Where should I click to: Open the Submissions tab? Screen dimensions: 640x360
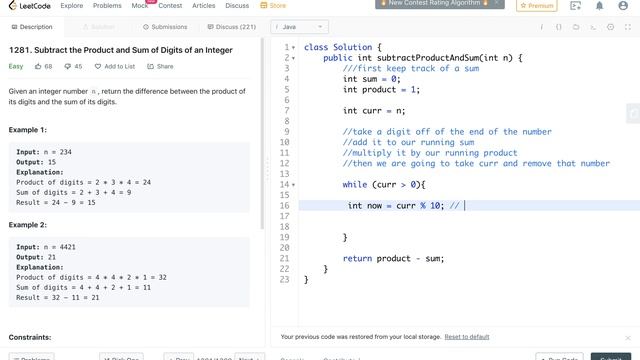[x=165, y=27]
